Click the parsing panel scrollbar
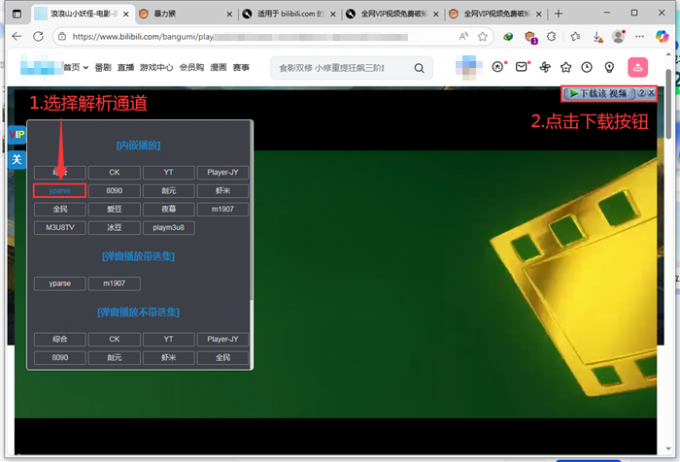 (252, 210)
